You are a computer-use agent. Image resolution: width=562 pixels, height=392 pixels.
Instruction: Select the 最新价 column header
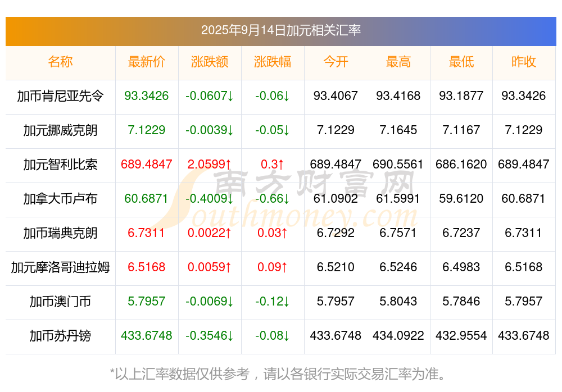point(147,62)
